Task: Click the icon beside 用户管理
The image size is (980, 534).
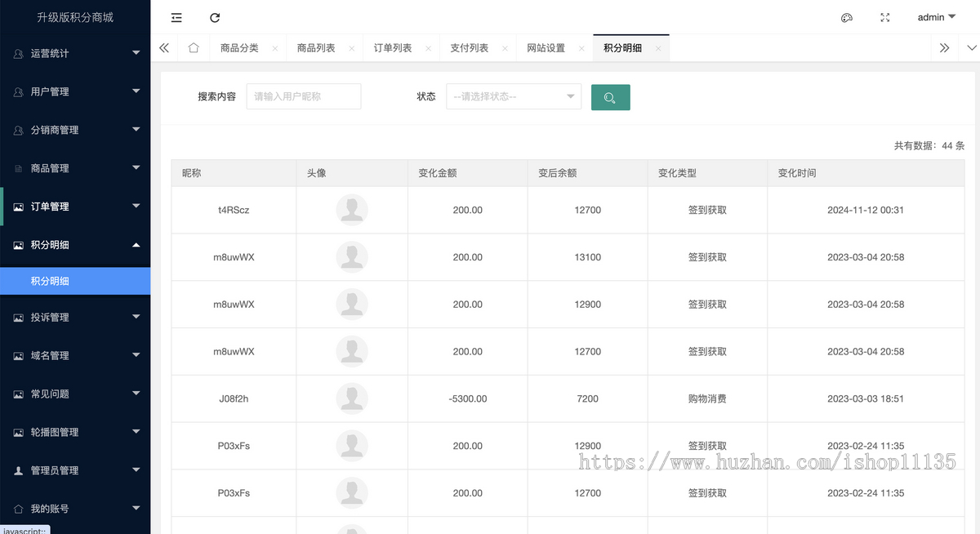Action: tap(19, 92)
